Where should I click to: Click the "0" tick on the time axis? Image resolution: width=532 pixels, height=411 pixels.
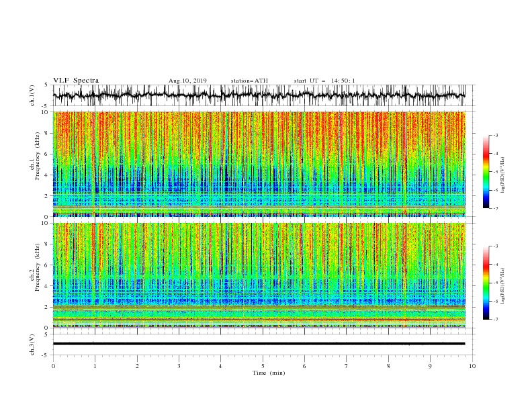(x=53, y=366)
